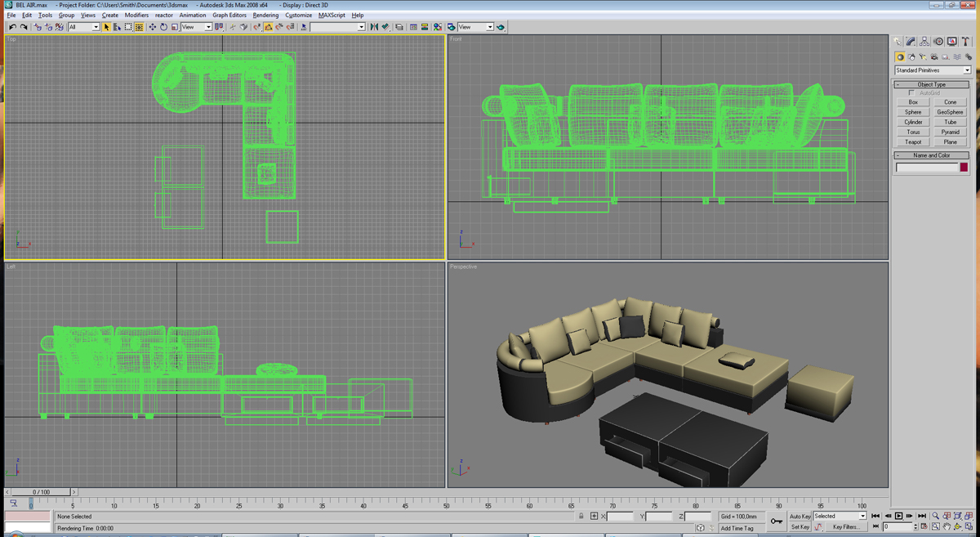The width and height of the screenshot is (980, 537).
Task: Open the Utilities hammer panel icon
Action: click(x=965, y=42)
